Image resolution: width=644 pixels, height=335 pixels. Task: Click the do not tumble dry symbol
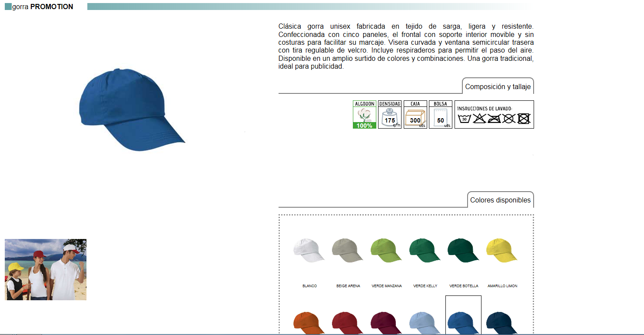524,118
